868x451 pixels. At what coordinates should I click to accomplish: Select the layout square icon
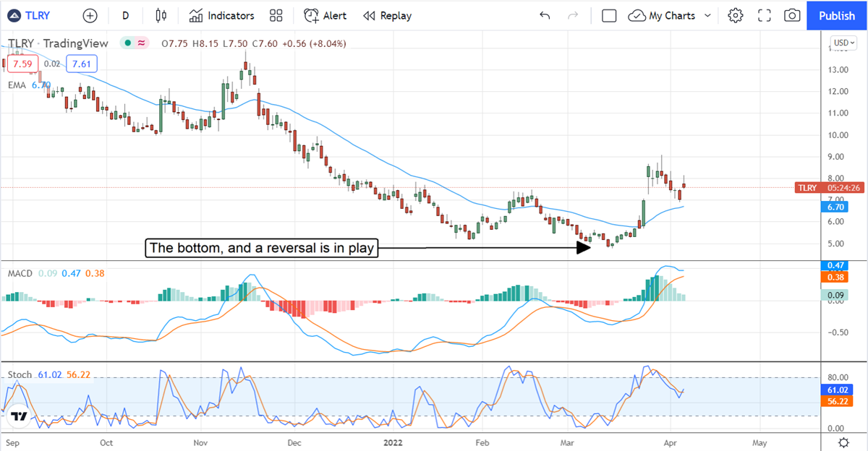click(x=609, y=15)
